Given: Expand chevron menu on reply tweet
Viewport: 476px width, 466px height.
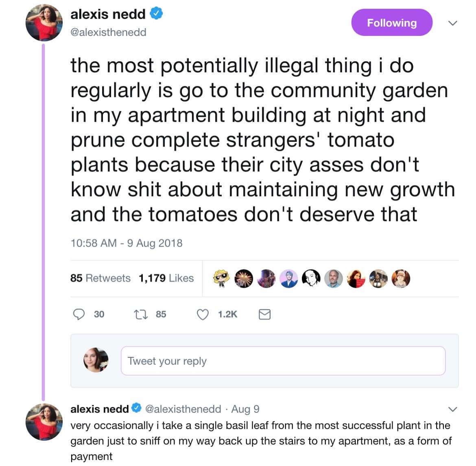Looking at the screenshot, I should 452,409.
